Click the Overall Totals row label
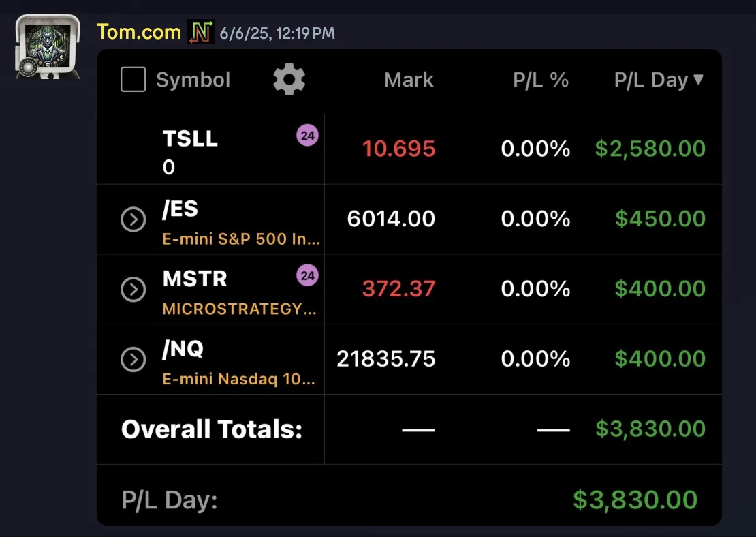The image size is (756, 537). tap(212, 429)
